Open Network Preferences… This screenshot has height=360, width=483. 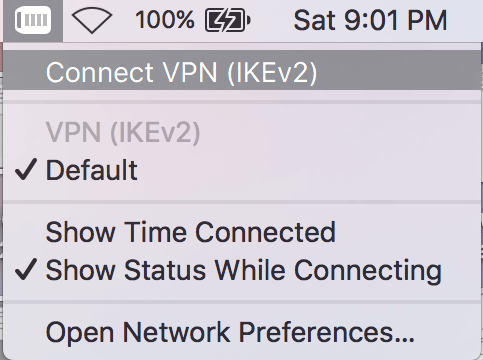click(243, 332)
